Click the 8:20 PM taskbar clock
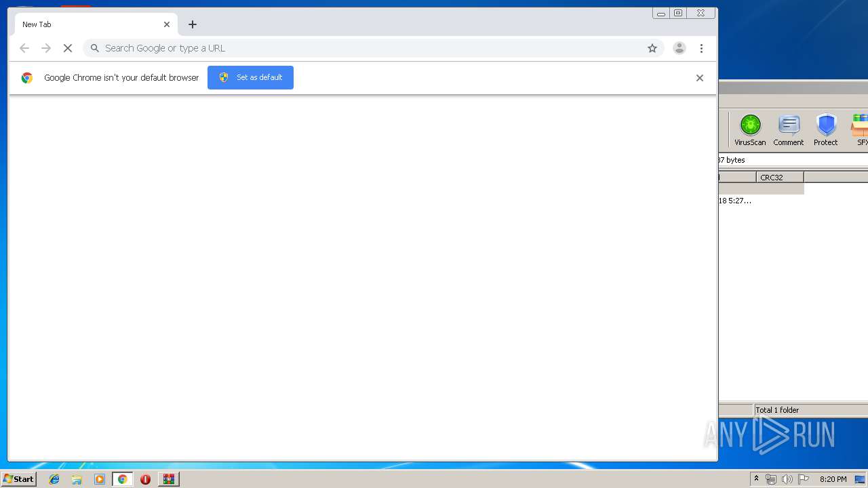 click(x=833, y=479)
